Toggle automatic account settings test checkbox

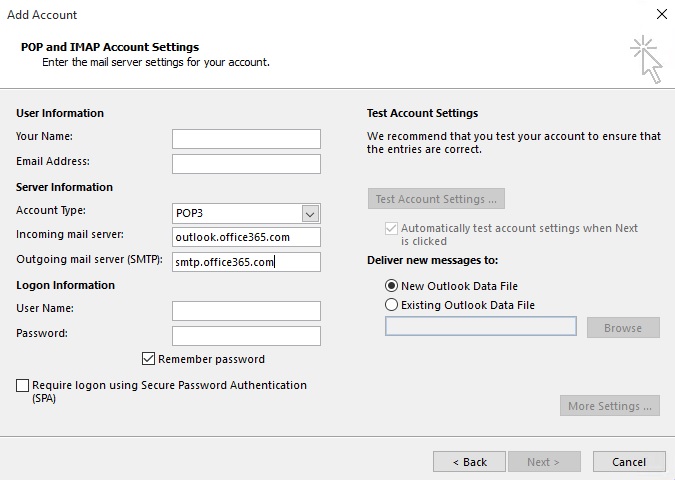391,228
